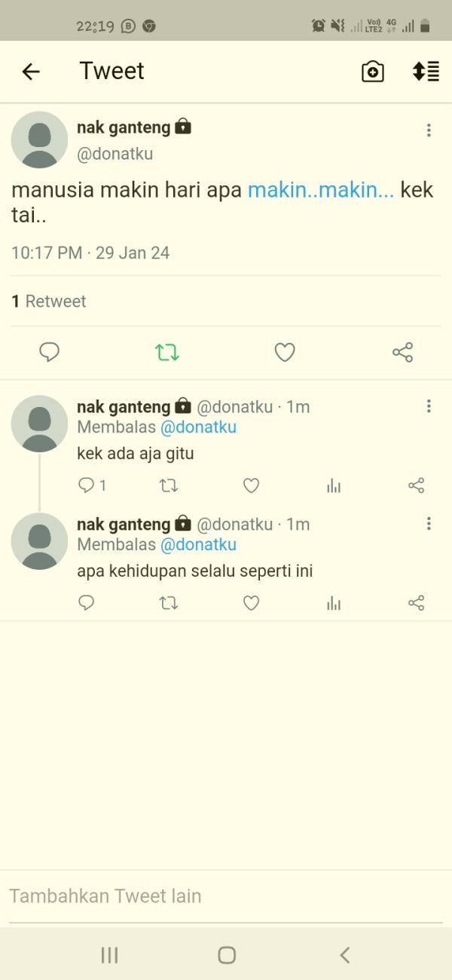This screenshot has width=452, height=980.
Task: View analytics for 'kek ada aja gitu'
Action: pyautogui.click(x=334, y=485)
